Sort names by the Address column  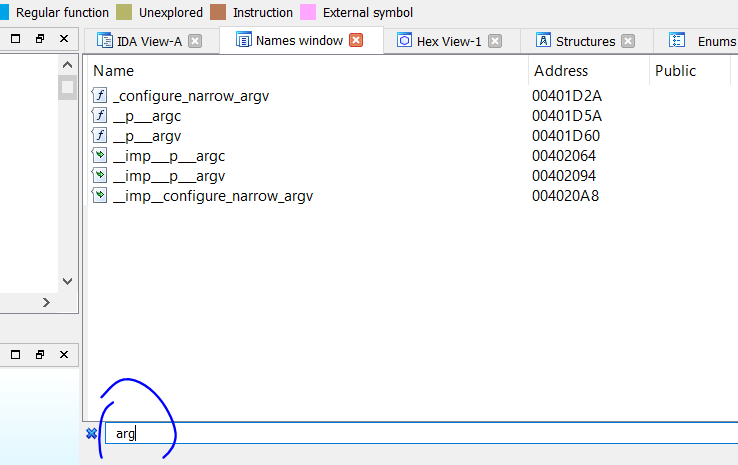(561, 71)
